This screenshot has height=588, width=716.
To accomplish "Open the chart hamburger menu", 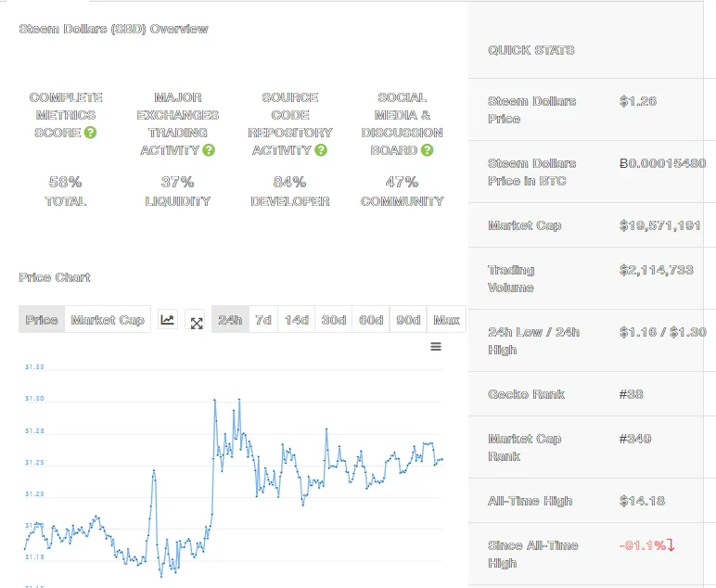I will (x=436, y=347).
